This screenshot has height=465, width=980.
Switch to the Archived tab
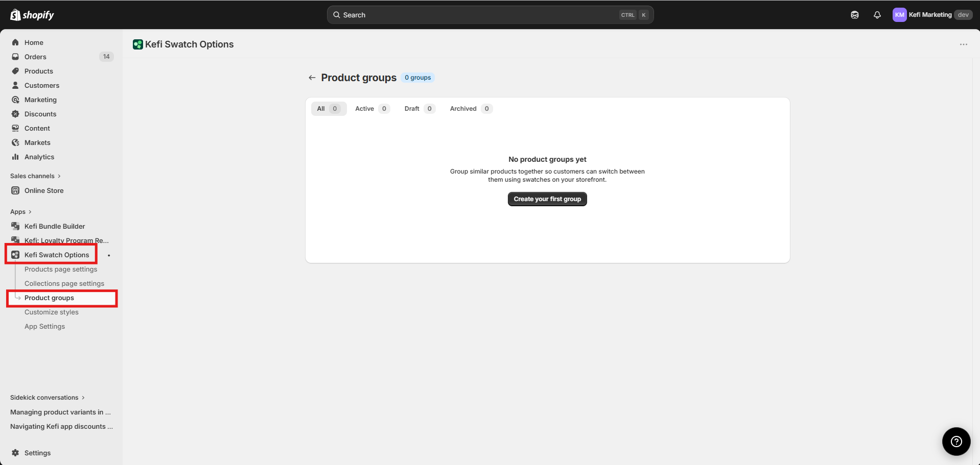point(471,109)
